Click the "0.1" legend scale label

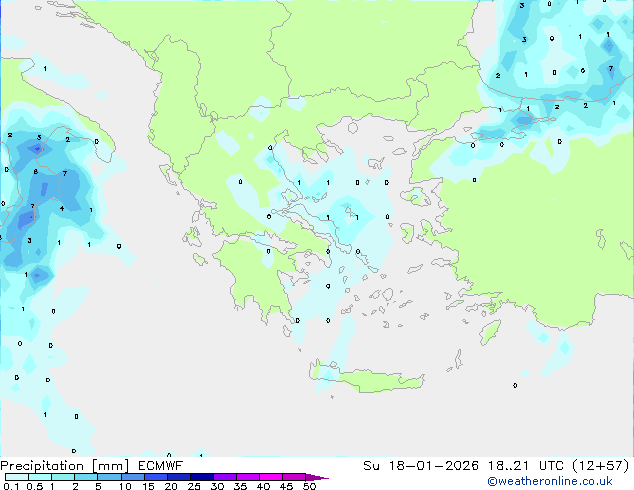click(x=11, y=486)
